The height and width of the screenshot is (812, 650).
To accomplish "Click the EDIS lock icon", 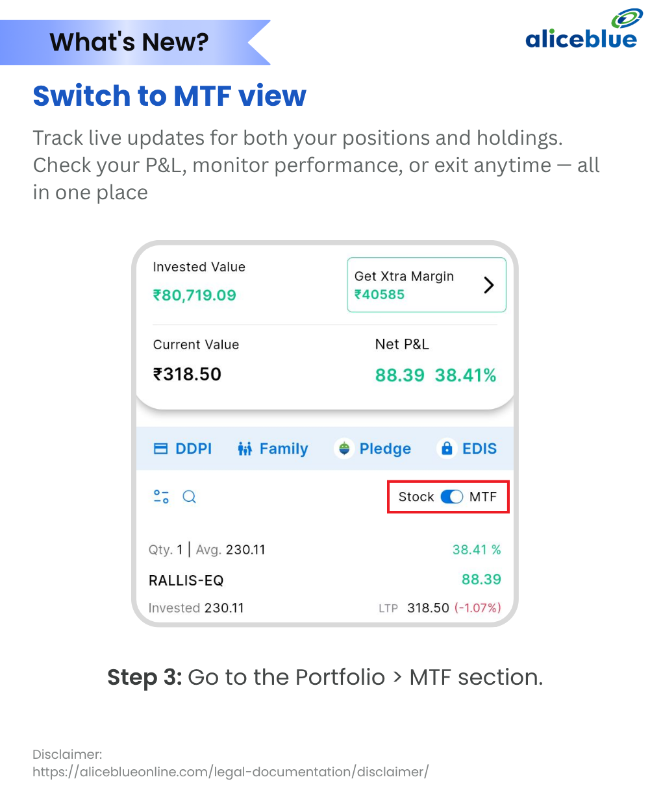I will click(447, 449).
